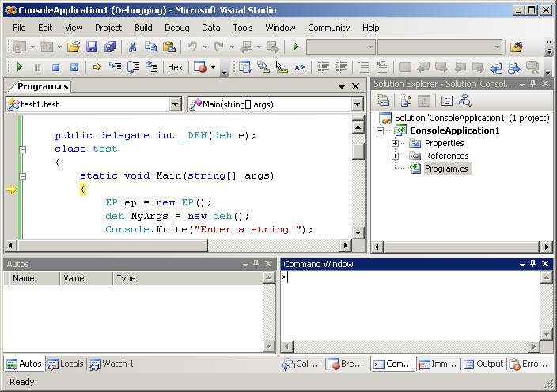Open the Debug menu
Image resolution: width=557 pixels, height=392 pixels.
pyautogui.click(x=177, y=28)
